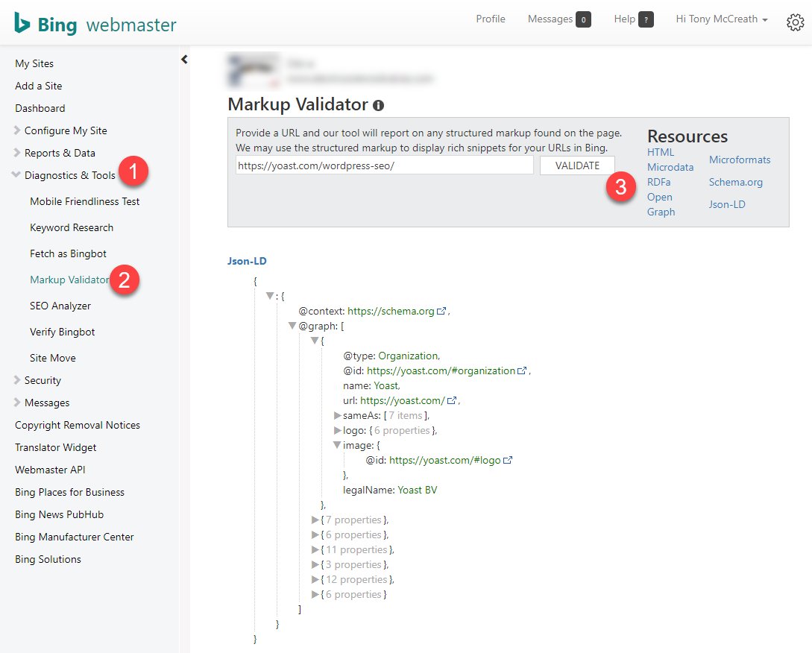
Task: Open Messages in top navigation
Action: [550, 19]
